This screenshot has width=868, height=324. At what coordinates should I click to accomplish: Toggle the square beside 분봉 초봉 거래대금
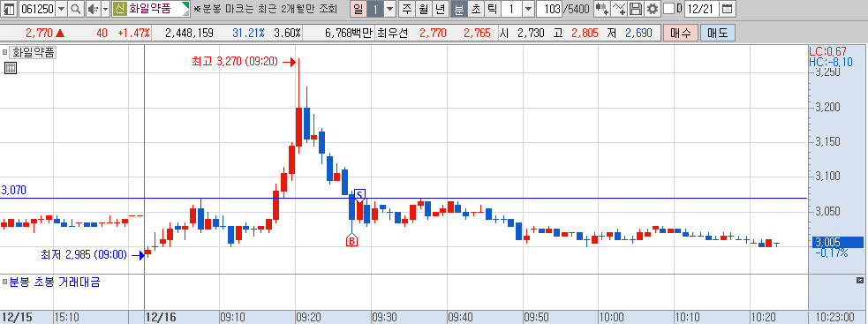point(5,282)
